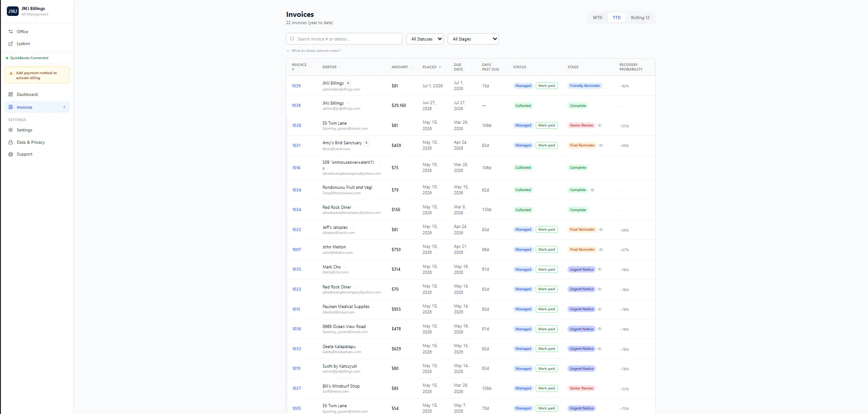
Task: Click debtor Sushi by Katsuyuki
Action: click(340, 366)
